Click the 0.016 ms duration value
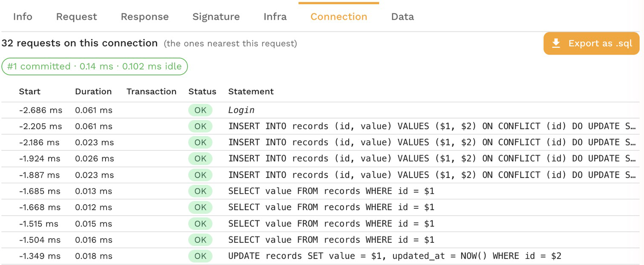 [94, 240]
